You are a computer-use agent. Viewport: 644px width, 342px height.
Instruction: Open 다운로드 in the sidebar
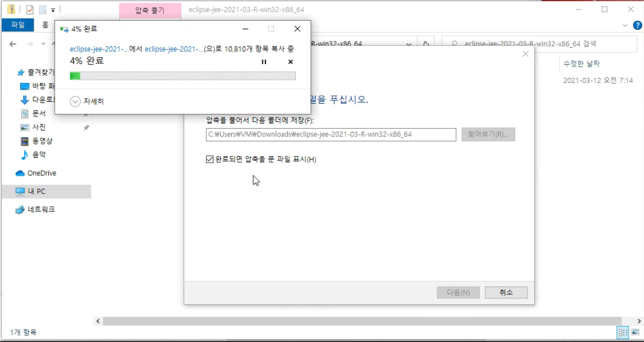tap(38, 100)
